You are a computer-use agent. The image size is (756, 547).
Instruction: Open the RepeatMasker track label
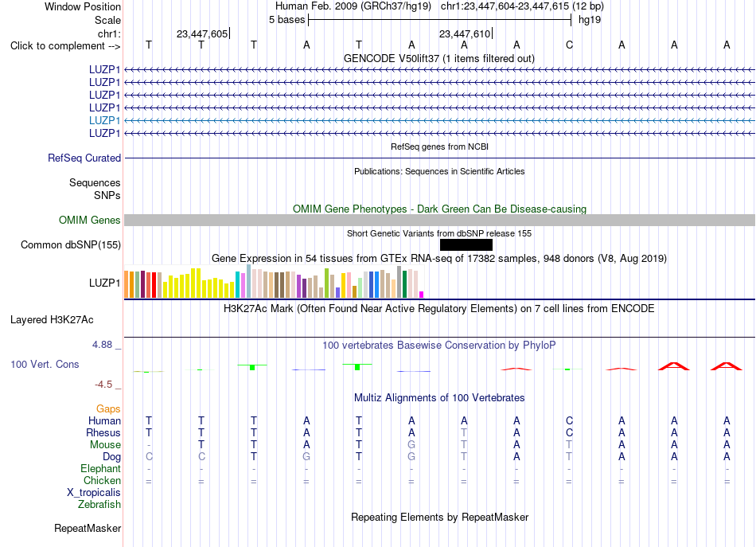pos(88,528)
